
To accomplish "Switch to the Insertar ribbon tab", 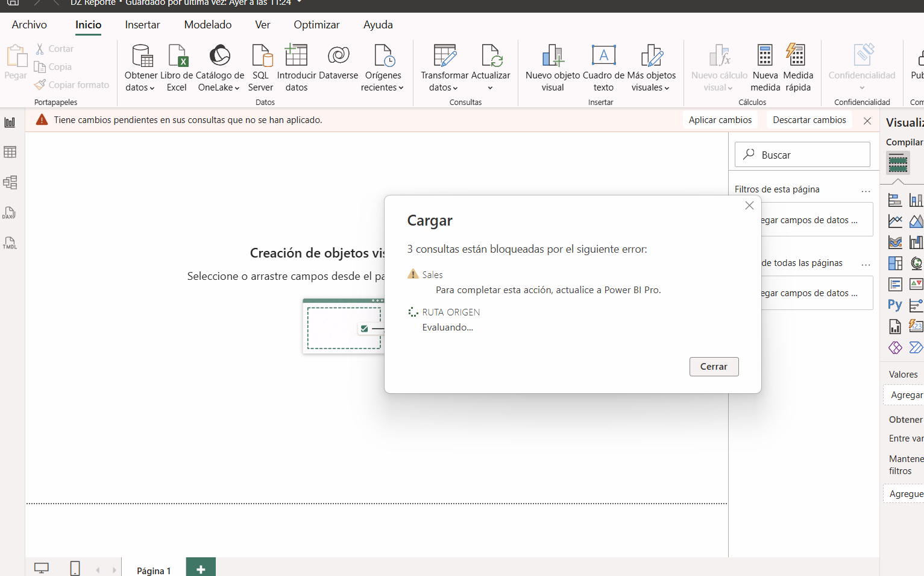I will point(142,25).
